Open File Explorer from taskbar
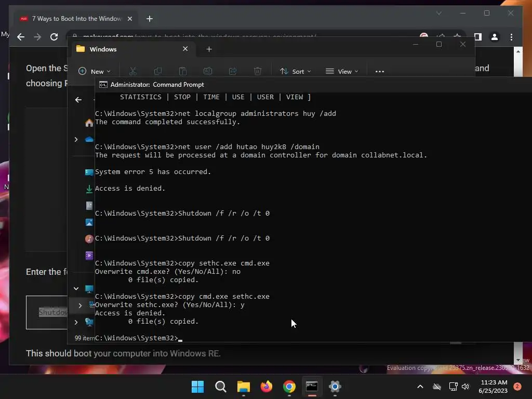The image size is (532, 399). 243,387
